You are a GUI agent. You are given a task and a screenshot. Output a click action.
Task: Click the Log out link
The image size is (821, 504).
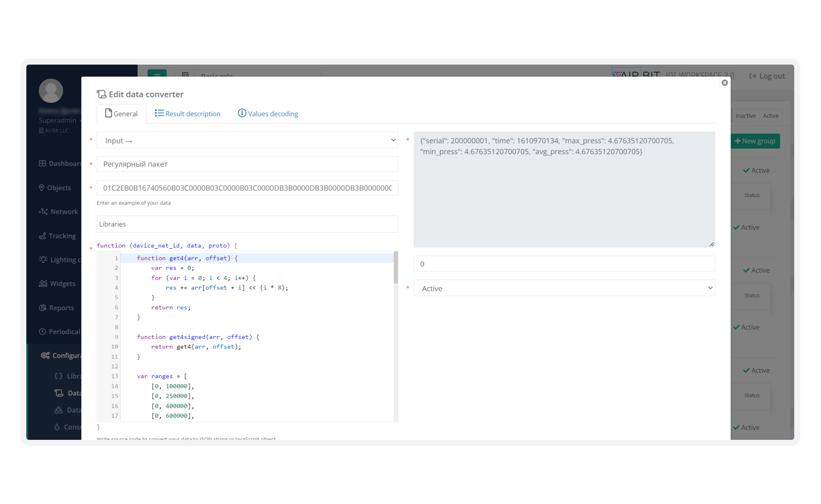(767, 76)
